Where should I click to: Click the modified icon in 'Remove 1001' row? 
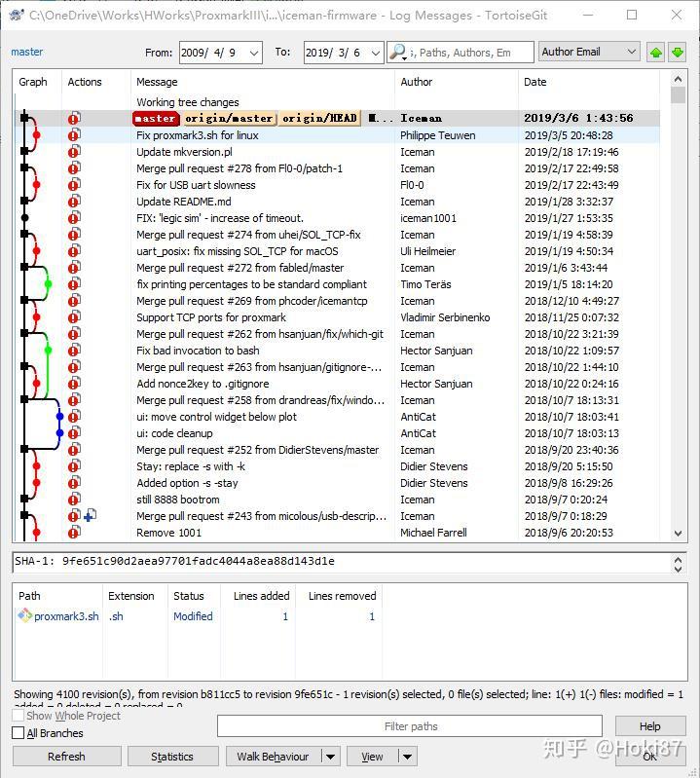tap(74, 533)
